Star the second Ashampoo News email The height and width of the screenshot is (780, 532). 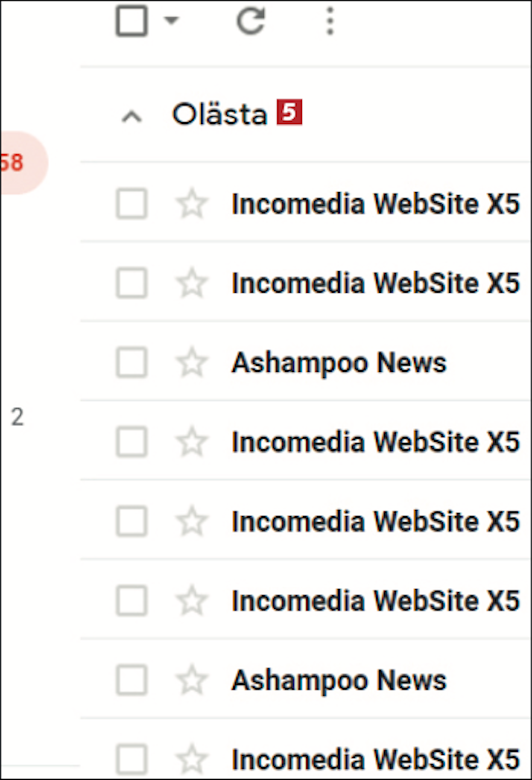tap(192, 680)
